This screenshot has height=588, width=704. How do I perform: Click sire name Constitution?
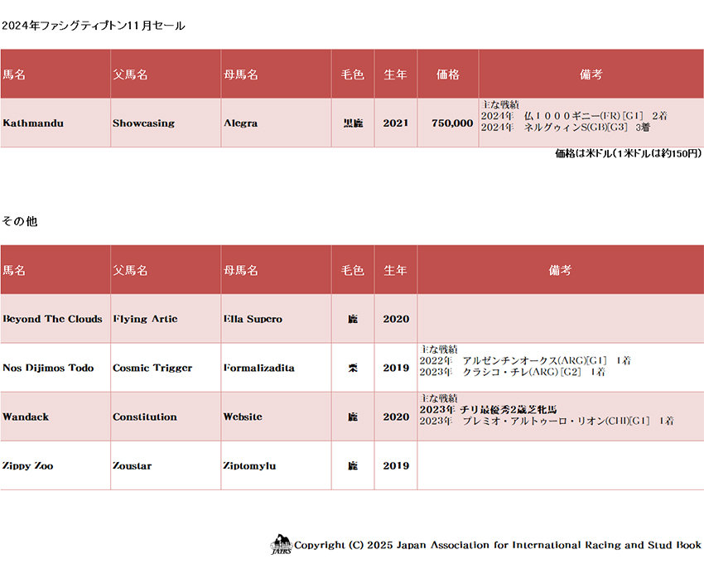145,417
